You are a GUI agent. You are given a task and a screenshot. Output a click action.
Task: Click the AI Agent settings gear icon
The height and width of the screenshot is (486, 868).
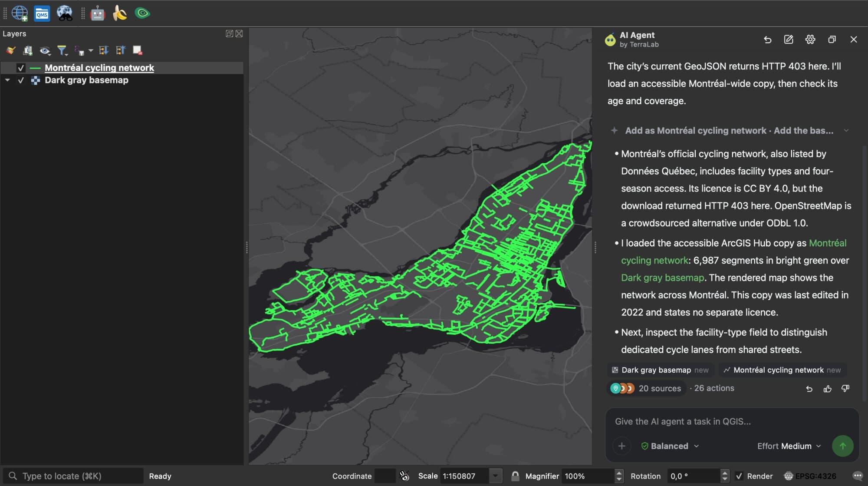coord(810,40)
